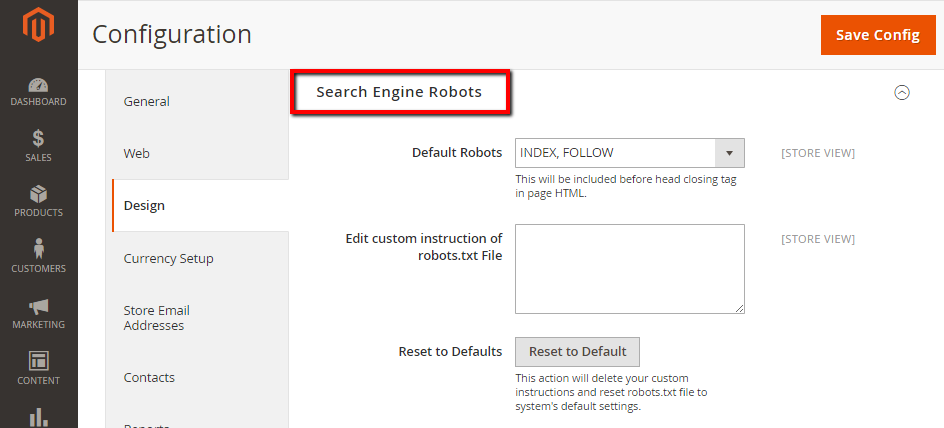Open the Reports bar chart icon
The height and width of the screenshot is (428, 944).
point(38,415)
